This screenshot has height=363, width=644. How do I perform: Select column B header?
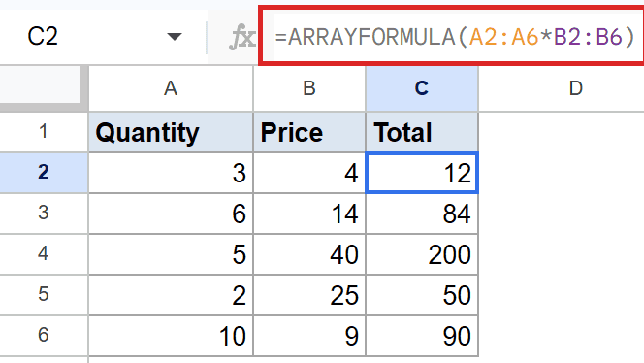(309, 88)
